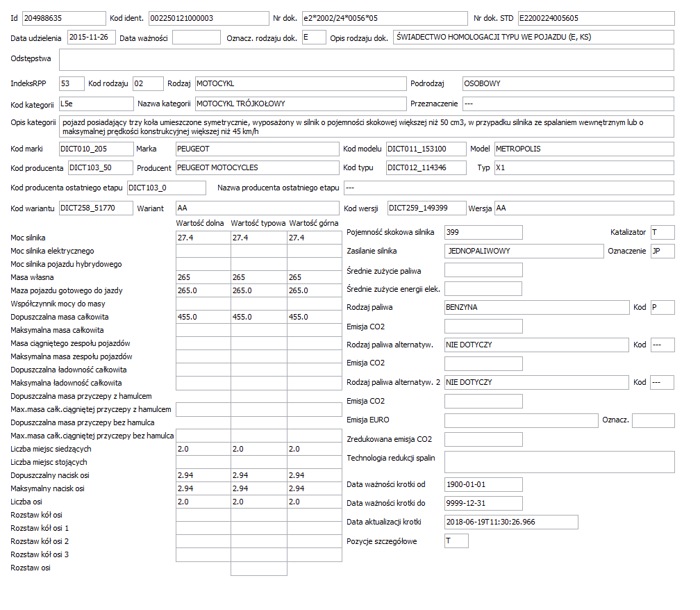Click the empty Zredukowana emisja CO2 field
This screenshot has width=700, height=610.
(483, 439)
